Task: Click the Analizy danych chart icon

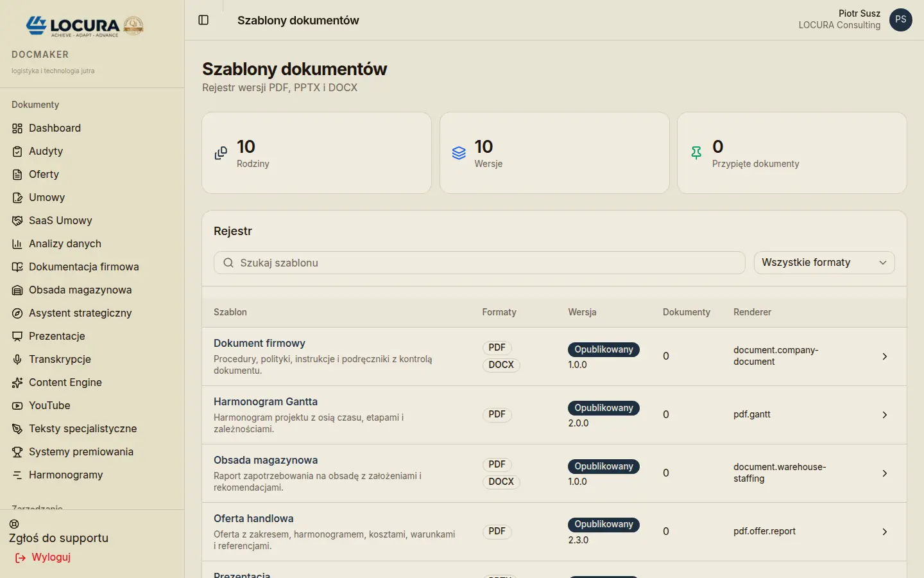Action: [17, 244]
